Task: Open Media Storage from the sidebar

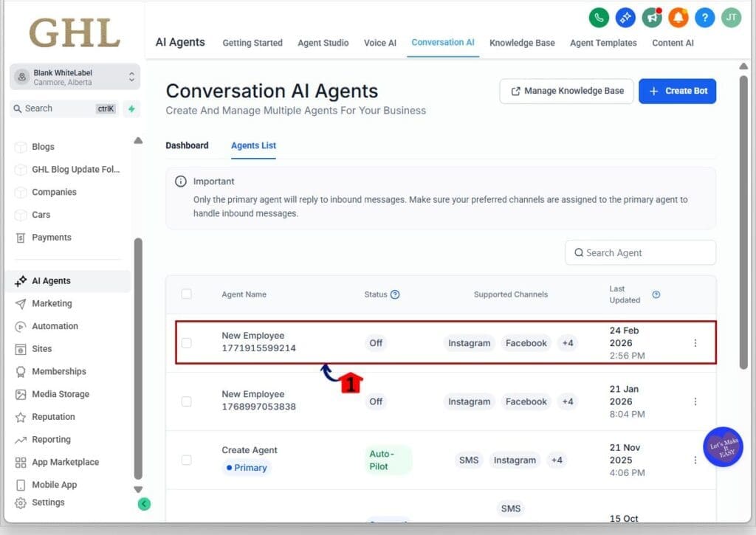Action: 62,394
